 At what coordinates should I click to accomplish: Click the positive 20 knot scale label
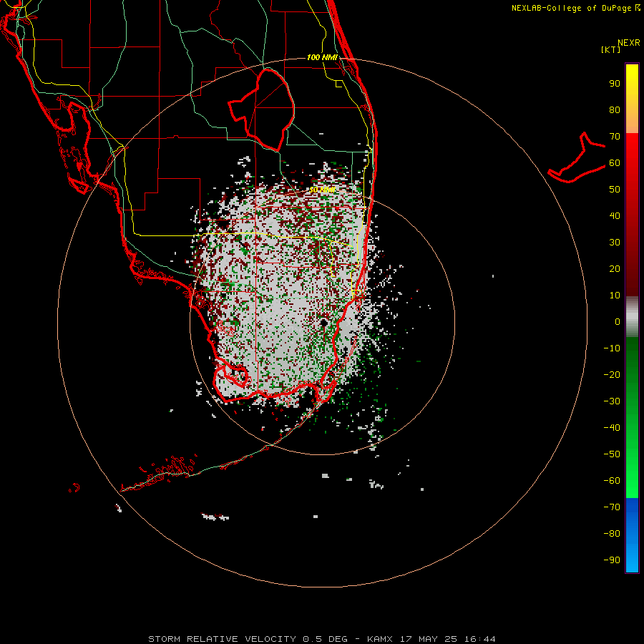pos(615,268)
